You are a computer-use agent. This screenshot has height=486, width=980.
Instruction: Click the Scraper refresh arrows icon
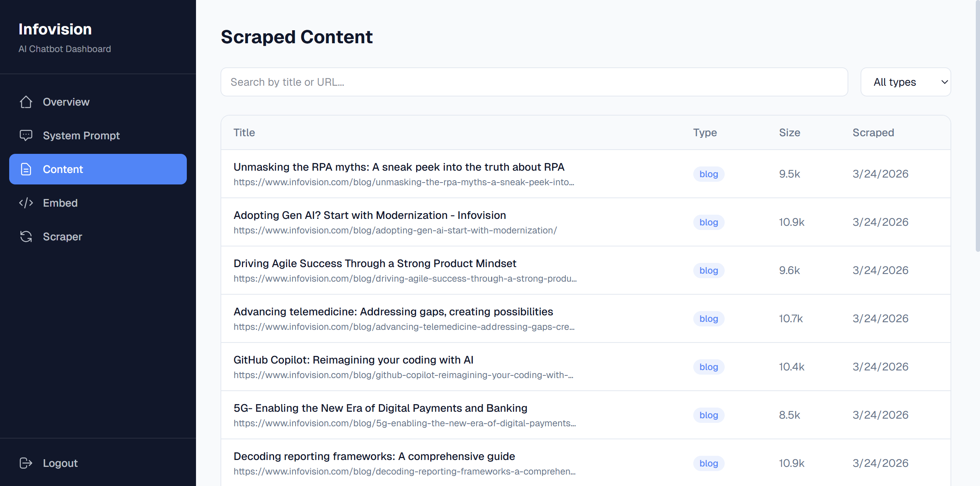26,236
